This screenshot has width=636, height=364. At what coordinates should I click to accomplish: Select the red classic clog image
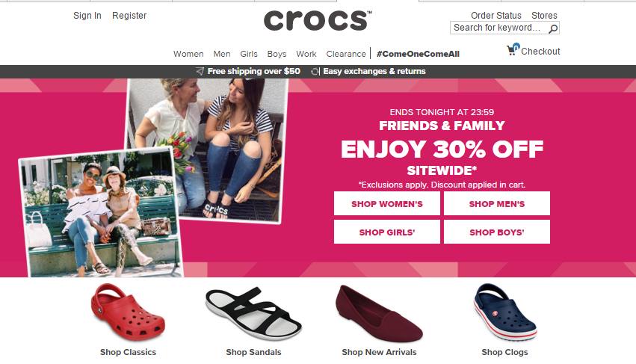[x=128, y=312]
